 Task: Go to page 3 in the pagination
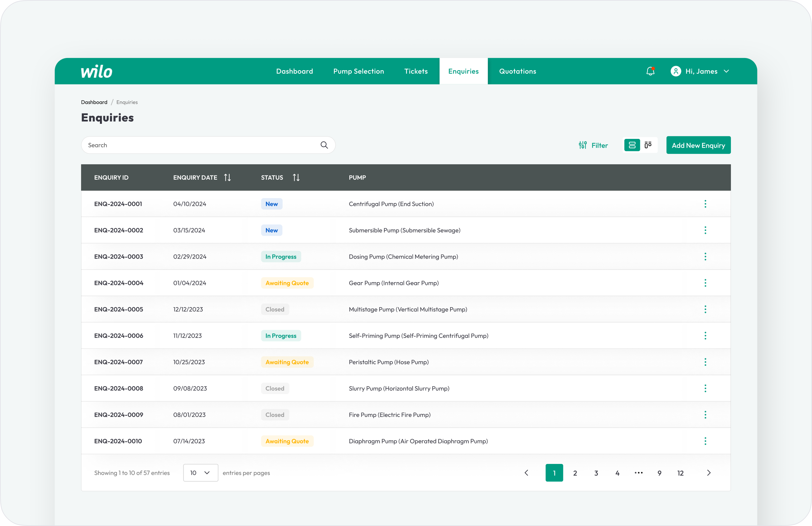click(596, 473)
